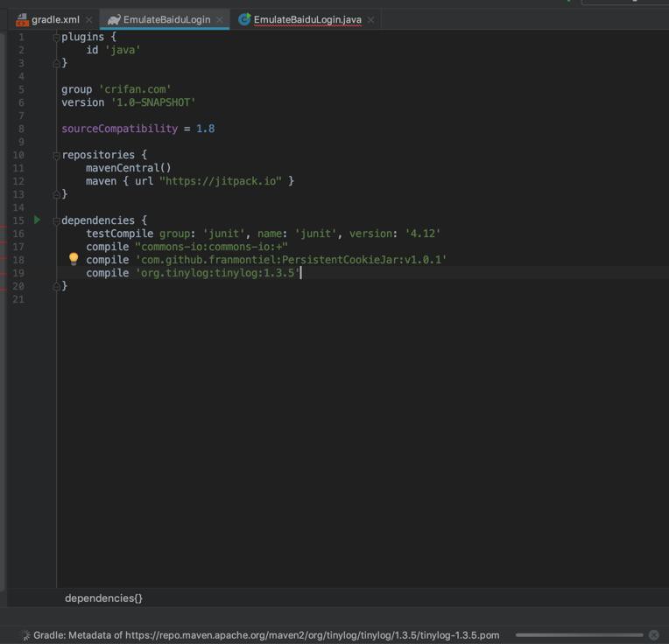
Task: Click the dependencies{} breadcrumb
Action: (103, 598)
